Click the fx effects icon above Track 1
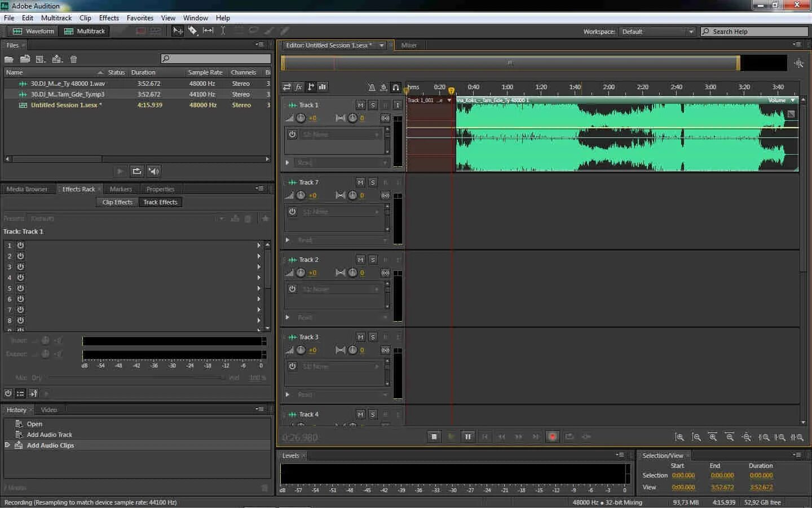 299,87
